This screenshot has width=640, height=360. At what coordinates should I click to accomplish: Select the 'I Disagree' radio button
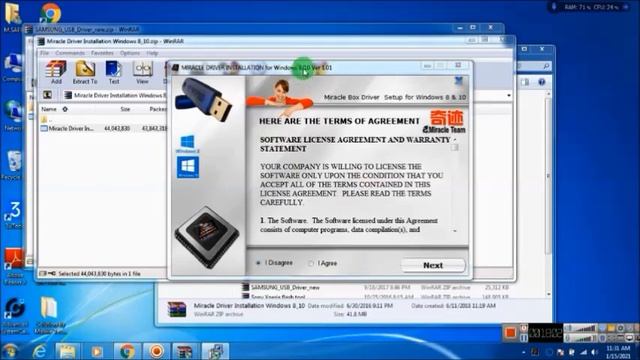(x=258, y=263)
